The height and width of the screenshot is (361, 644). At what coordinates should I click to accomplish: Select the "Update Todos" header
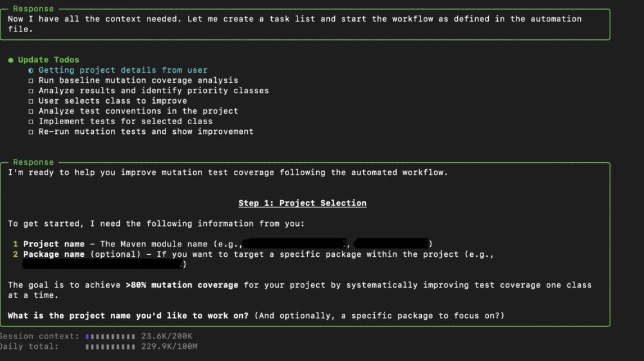click(48, 60)
